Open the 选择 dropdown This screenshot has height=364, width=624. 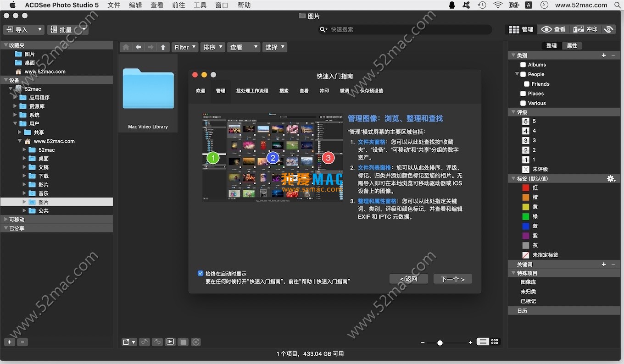[x=275, y=47]
